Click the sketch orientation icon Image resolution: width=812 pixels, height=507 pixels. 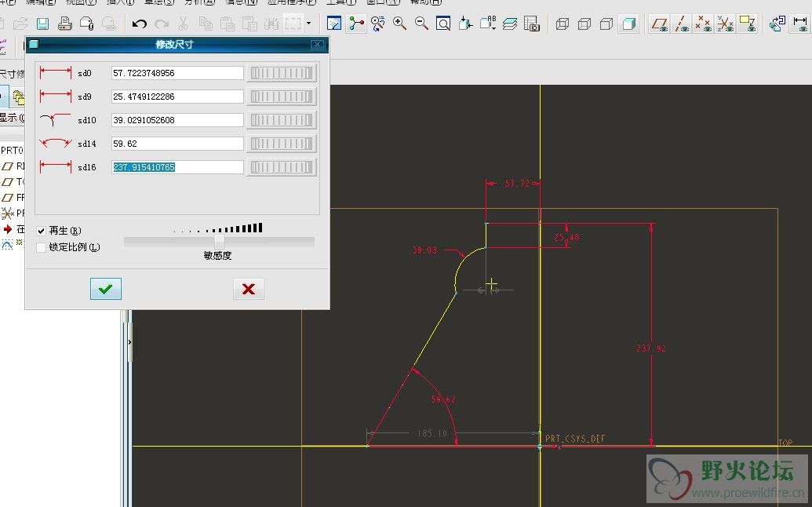(777, 24)
